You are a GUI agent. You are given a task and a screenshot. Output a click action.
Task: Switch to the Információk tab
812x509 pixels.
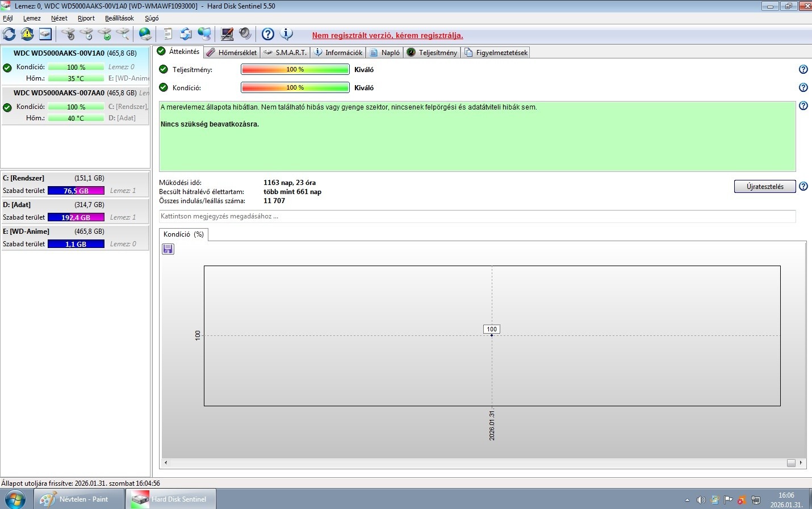pyautogui.click(x=338, y=52)
